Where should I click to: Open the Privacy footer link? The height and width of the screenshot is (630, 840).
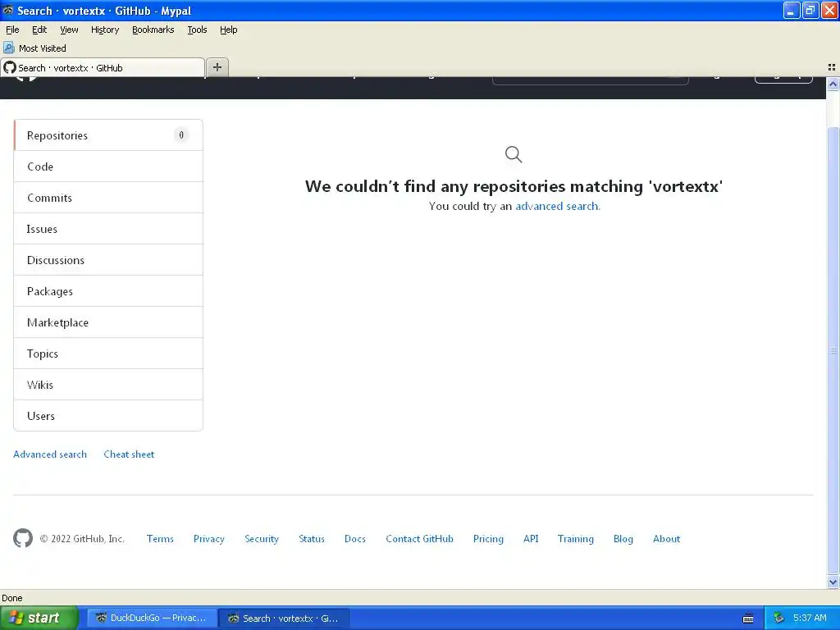209,539
